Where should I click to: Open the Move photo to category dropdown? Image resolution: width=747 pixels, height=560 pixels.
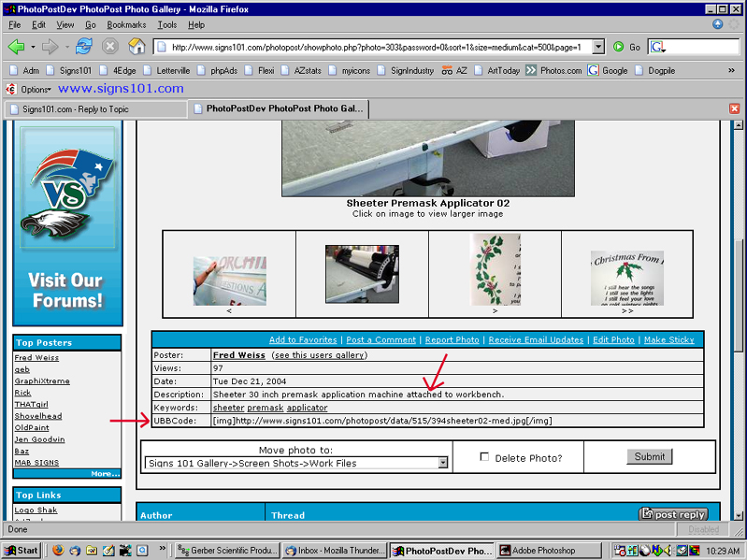click(x=443, y=463)
